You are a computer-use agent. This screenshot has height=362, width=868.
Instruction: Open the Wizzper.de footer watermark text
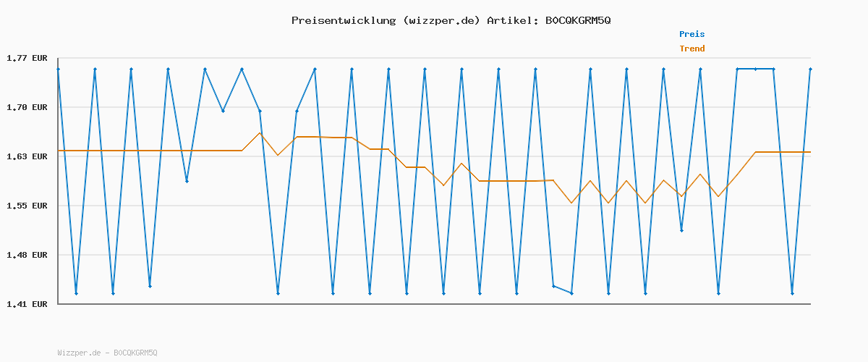point(107,353)
